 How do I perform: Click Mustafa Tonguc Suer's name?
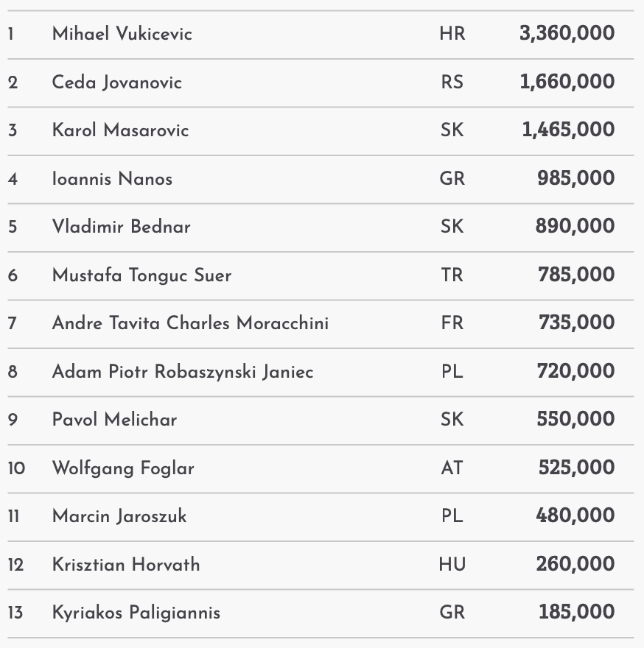click(141, 275)
